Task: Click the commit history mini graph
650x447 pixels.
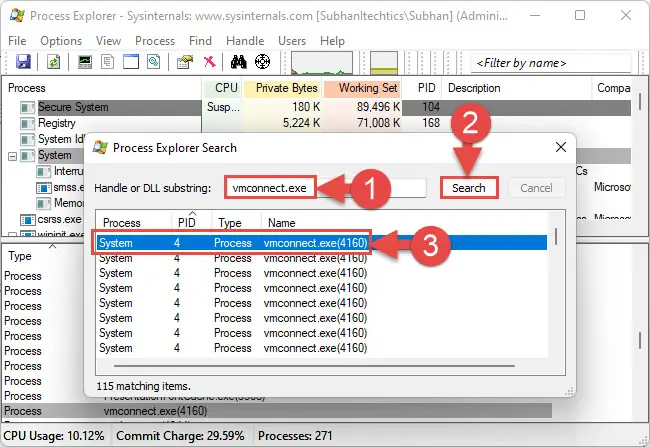Action: tap(383, 63)
